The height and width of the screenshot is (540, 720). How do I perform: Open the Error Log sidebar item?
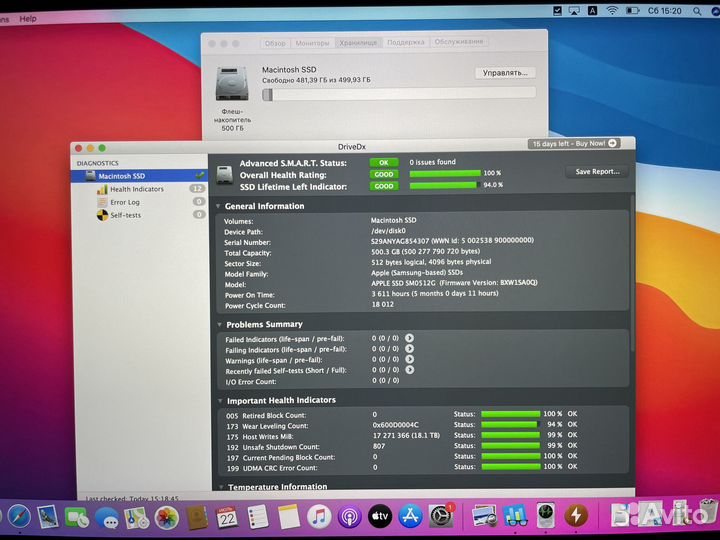(124, 202)
